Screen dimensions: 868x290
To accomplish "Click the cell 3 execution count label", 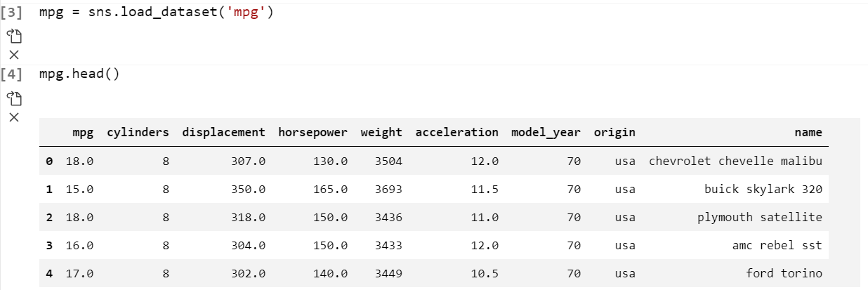I will pos(12,13).
